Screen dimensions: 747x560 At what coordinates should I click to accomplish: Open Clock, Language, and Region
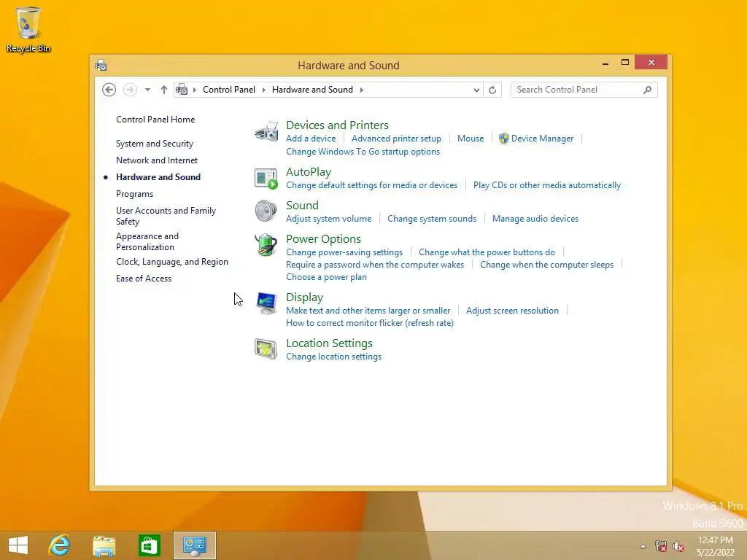tap(172, 262)
